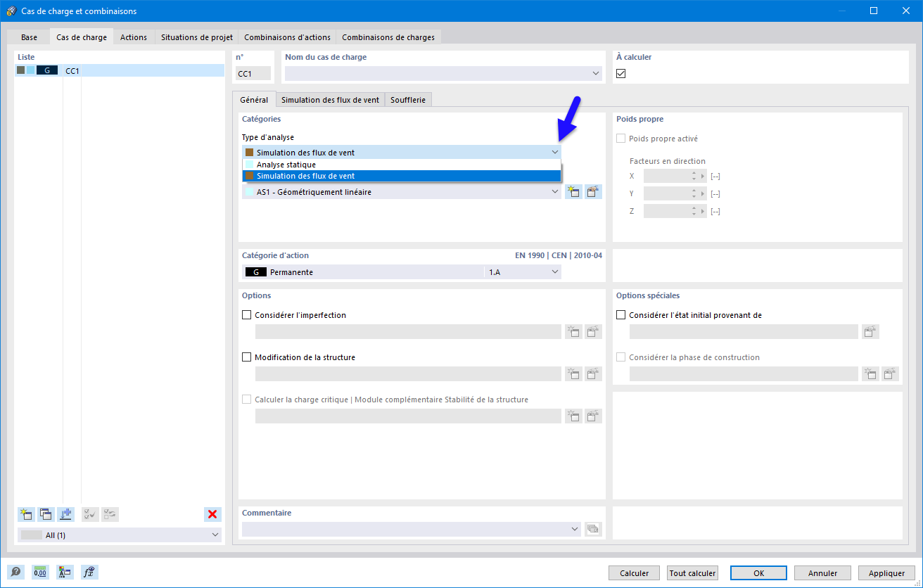923x588 pixels.
Task: Click edit icon in Modification de la structure row
Action: (x=594, y=374)
